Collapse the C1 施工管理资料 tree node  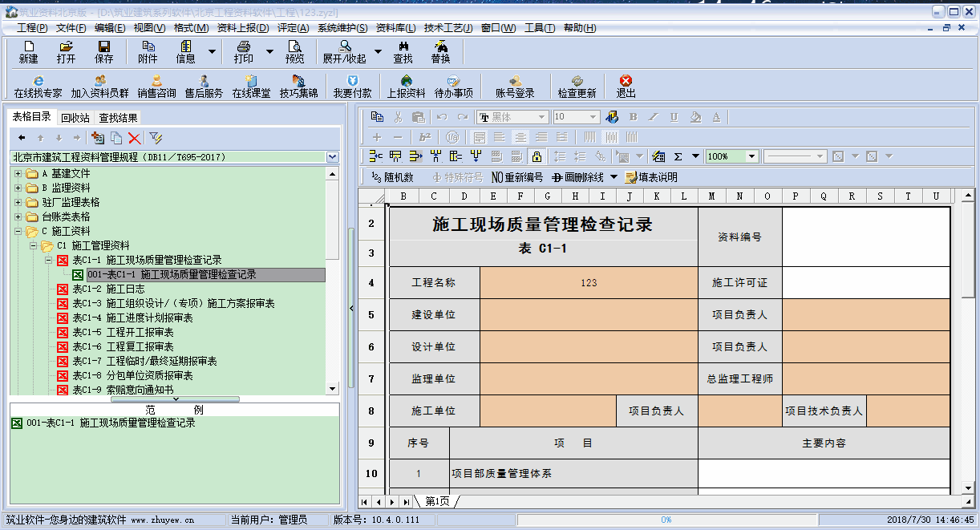pos(33,245)
